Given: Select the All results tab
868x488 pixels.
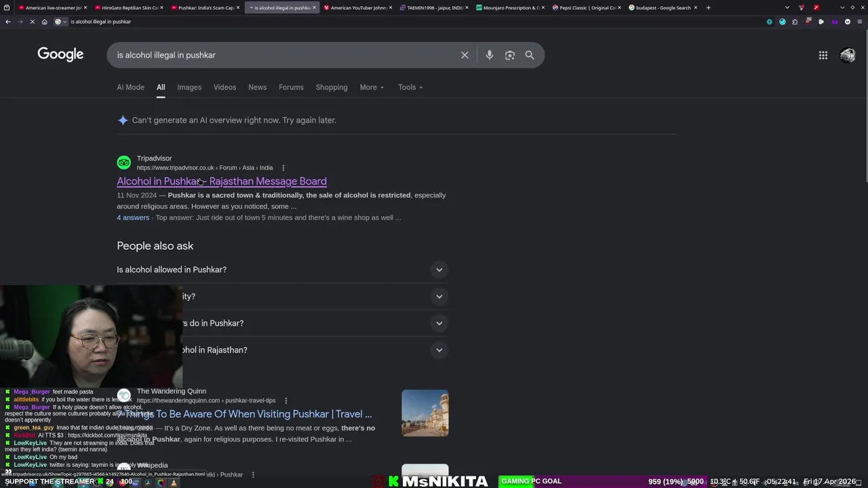Looking at the screenshot, I should [161, 87].
